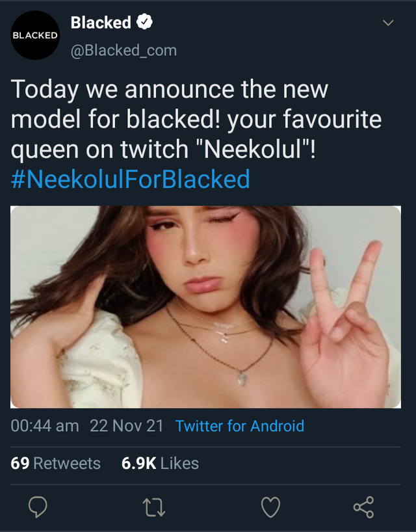The height and width of the screenshot is (532, 416).
Task: Click the word Likes label
Action: tap(179, 463)
